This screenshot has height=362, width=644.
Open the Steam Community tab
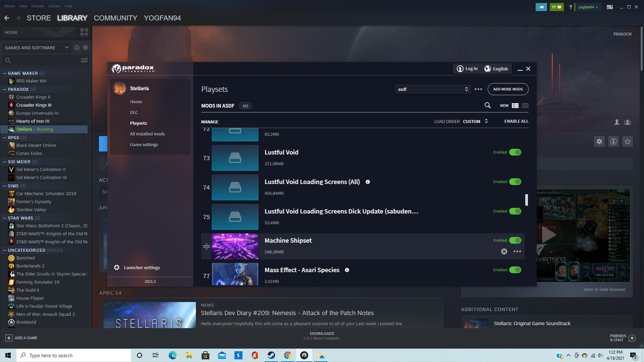[x=116, y=18]
